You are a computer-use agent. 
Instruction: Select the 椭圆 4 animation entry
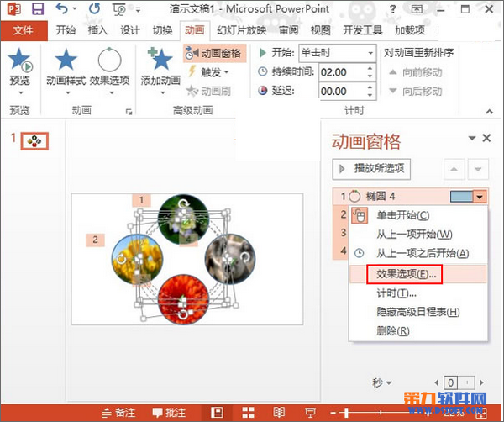click(x=410, y=196)
